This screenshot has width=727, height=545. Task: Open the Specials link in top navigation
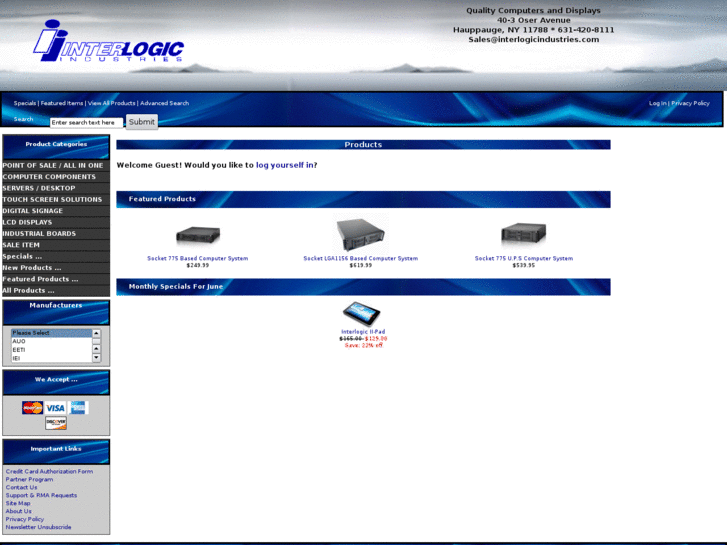click(25, 103)
